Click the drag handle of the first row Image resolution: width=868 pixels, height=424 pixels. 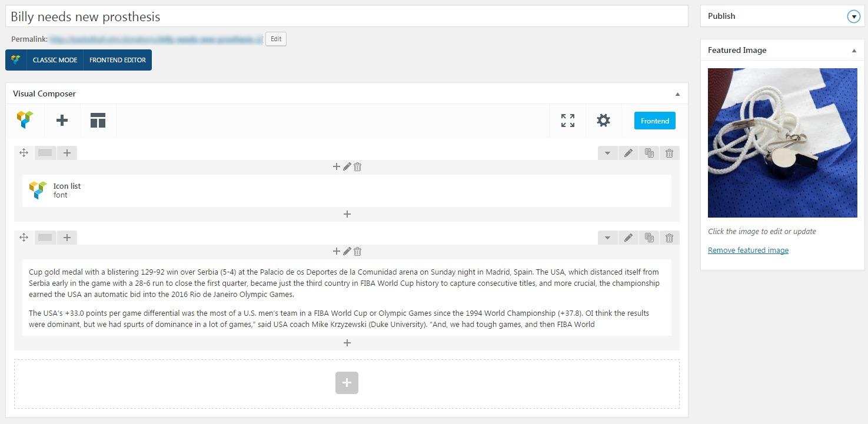coord(24,153)
